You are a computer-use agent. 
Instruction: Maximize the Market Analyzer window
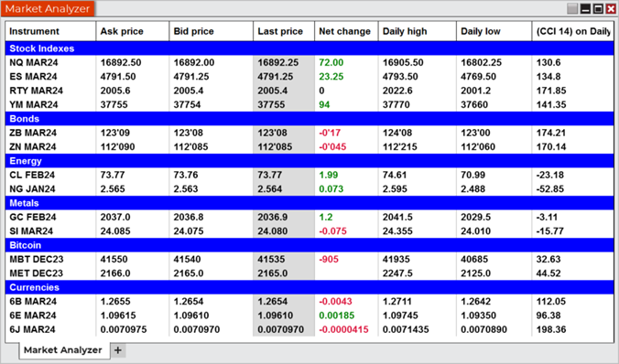pyautogui.click(x=598, y=8)
